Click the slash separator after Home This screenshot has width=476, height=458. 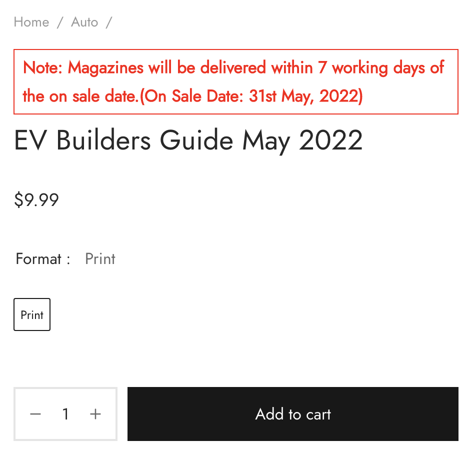[x=60, y=22]
